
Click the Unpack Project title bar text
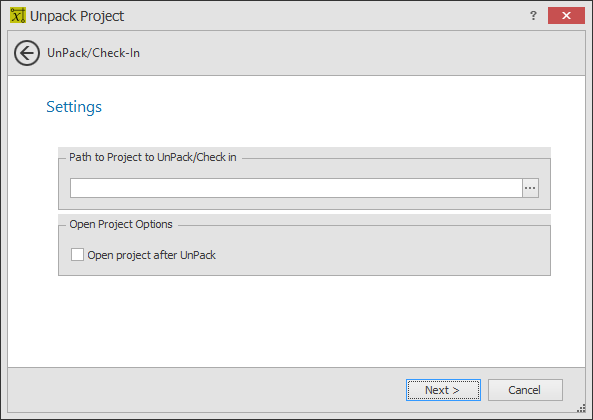(x=77, y=16)
